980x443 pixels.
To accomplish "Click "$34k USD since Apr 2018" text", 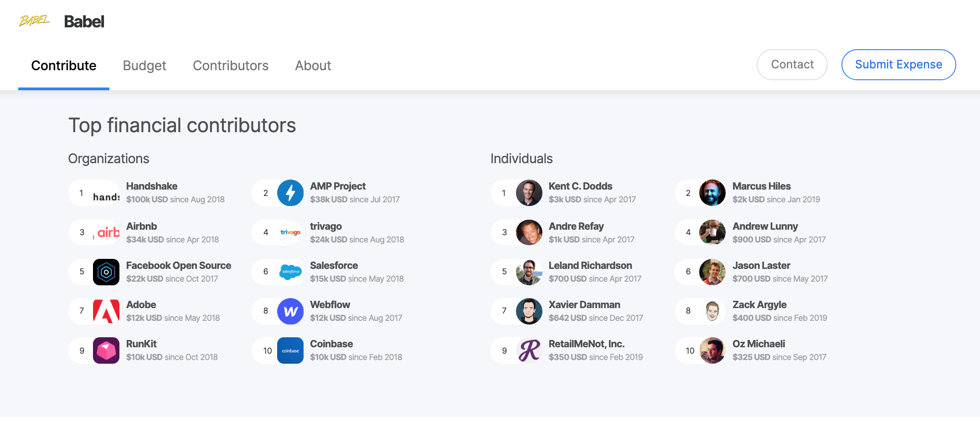I will [172, 239].
